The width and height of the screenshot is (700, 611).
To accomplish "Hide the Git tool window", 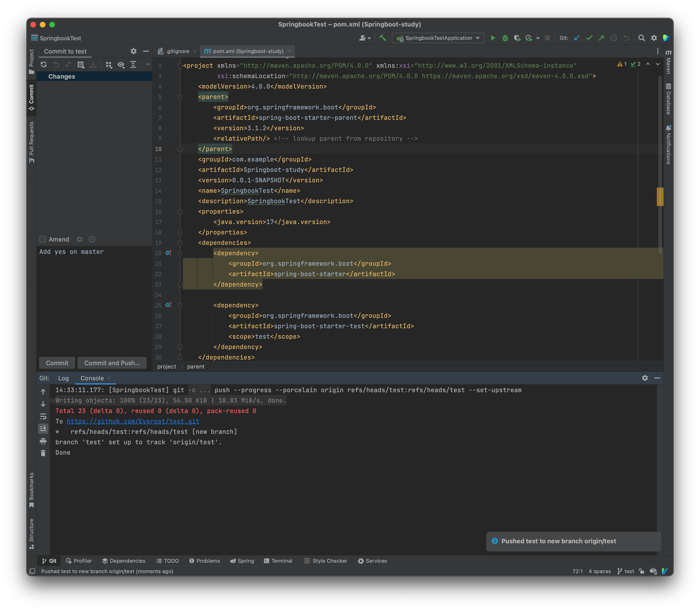I will coord(657,378).
